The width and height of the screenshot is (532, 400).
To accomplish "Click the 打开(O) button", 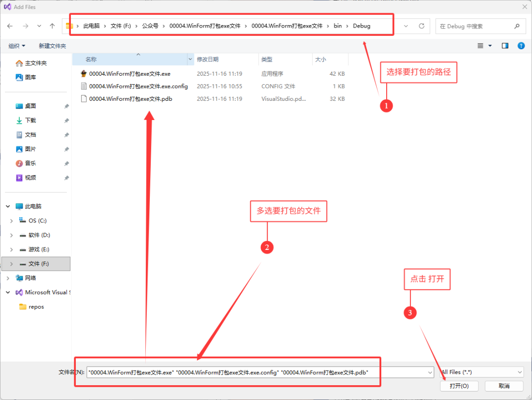I will click(459, 386).
